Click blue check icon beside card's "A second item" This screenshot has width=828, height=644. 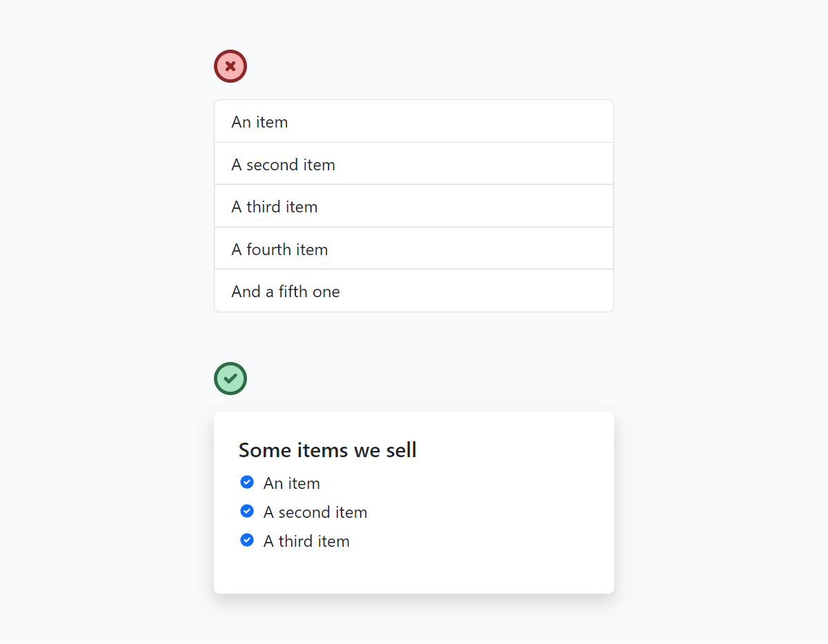(247, 511)
